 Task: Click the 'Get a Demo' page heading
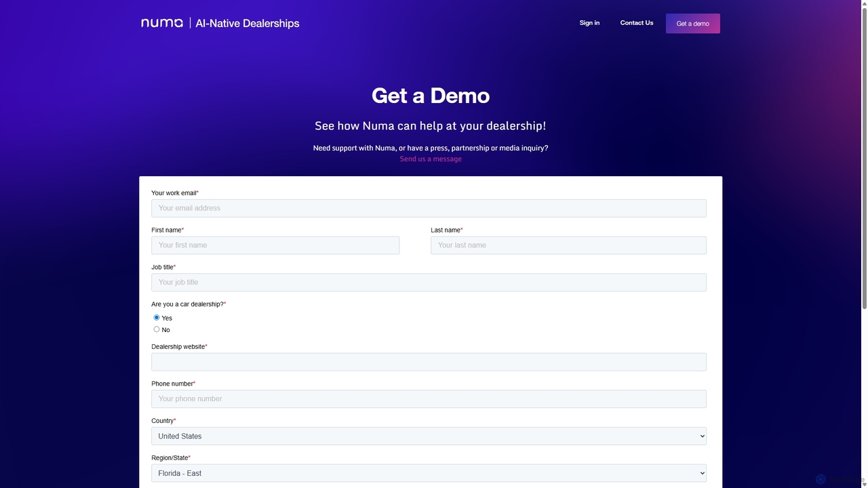(431, 96)
